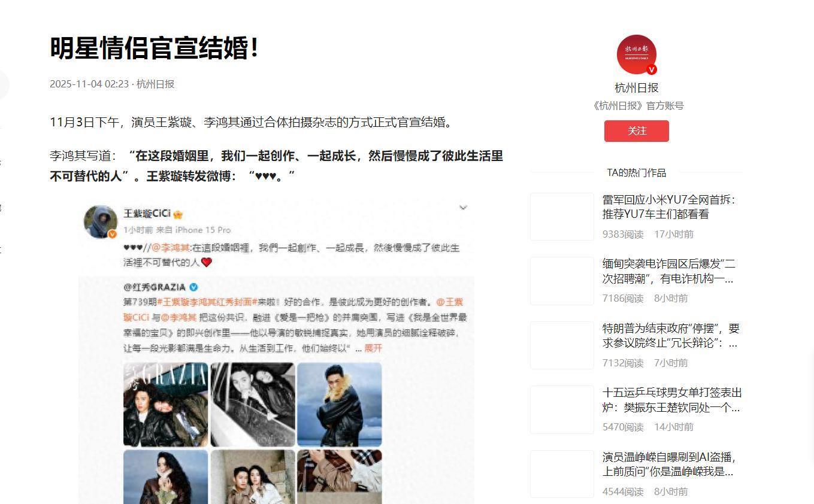Open the man in fur-collar jacket photo
This screenshot has height=504, width=814.
click(x=339, y=405)
